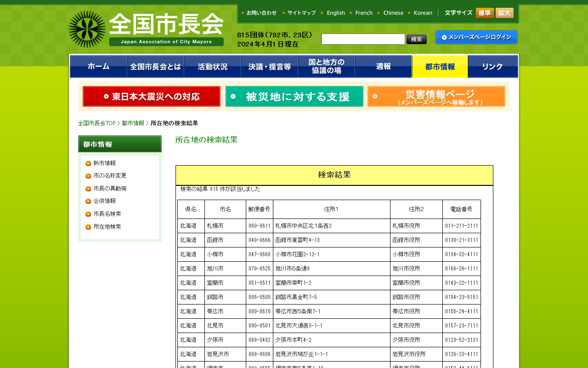588x368 pixels.
Task: Open 市の名称変更 in the sidebar
Action: (x=110, y=176)
